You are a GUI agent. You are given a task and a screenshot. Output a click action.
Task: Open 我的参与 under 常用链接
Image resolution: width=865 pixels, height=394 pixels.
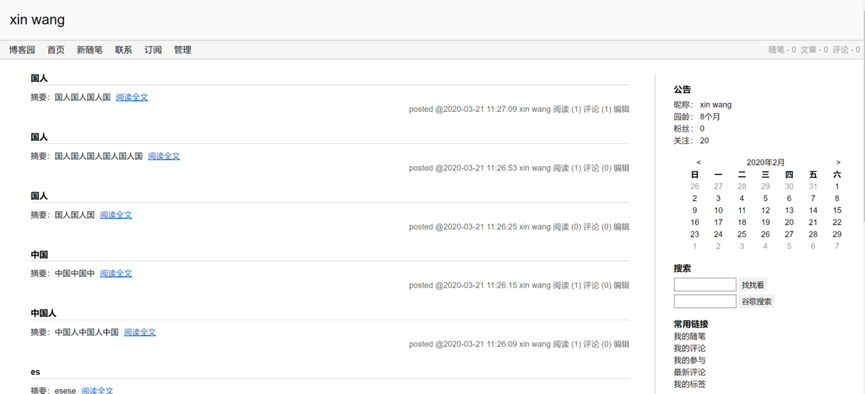point(690,360)
